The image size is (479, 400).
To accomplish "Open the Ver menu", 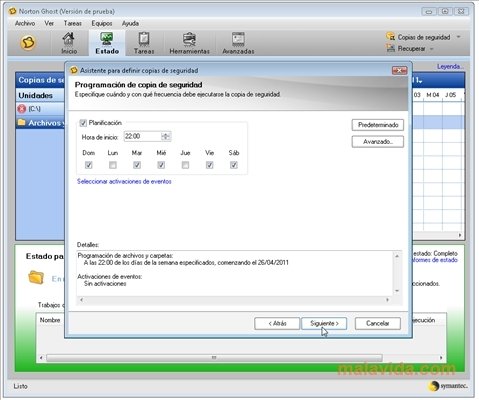I will click(49, 23).
